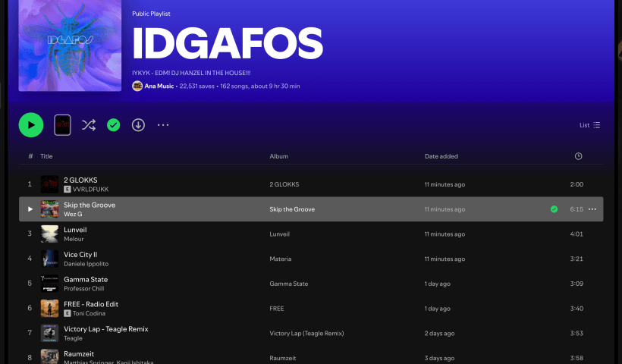Play Skip the Groove row play icon

click(30, 209)
